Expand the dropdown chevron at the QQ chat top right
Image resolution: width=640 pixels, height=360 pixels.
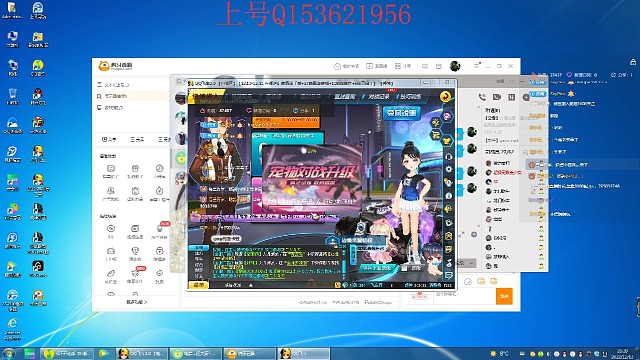point(511,81)
